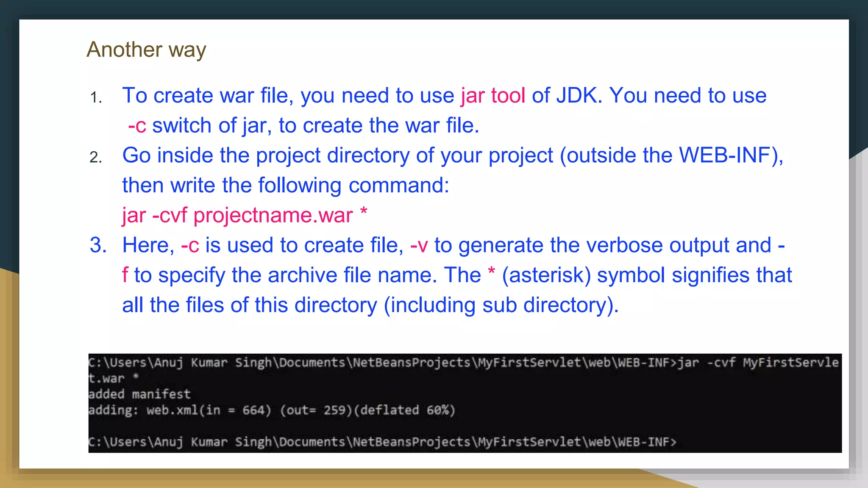Click 'then write the following command:' text
The image size is (868, 488).
pos(286,186)
